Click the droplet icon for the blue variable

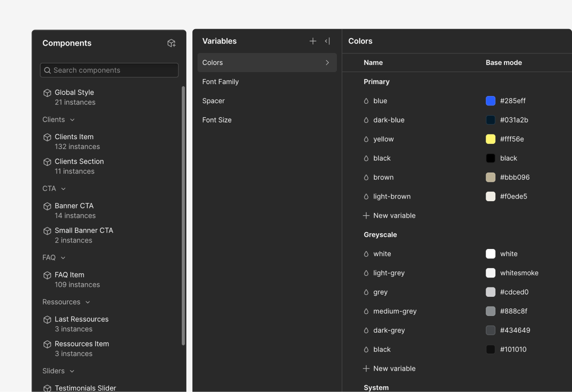click(366, 101)
